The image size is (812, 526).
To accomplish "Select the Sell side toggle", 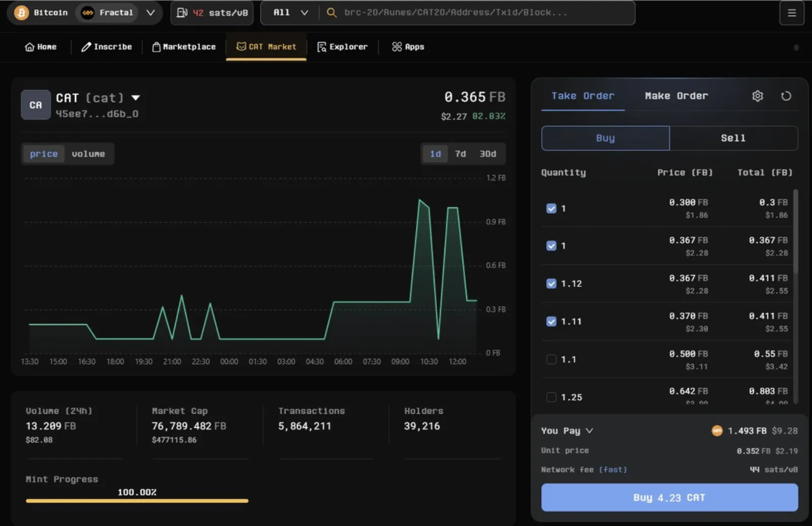I will (x=733, y=138).
